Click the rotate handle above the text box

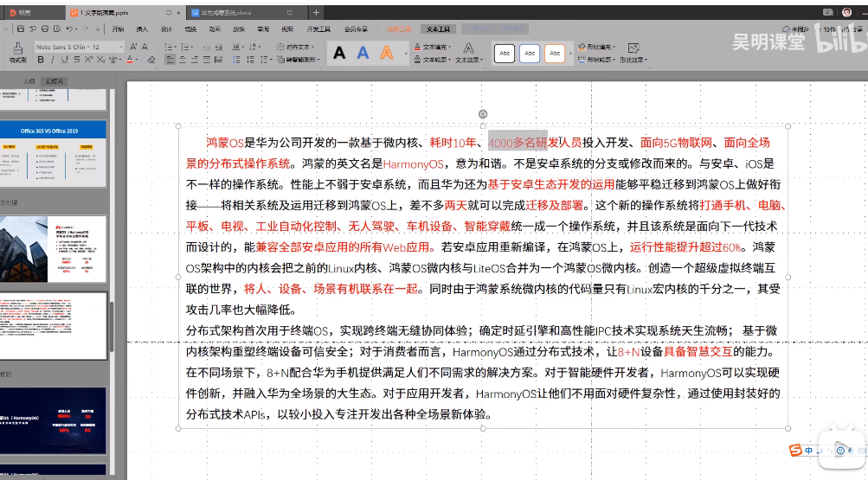tap(483, 114)
